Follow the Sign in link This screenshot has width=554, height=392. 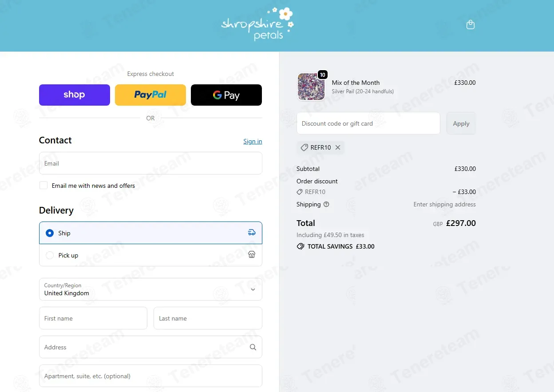(x=253, y=141)
